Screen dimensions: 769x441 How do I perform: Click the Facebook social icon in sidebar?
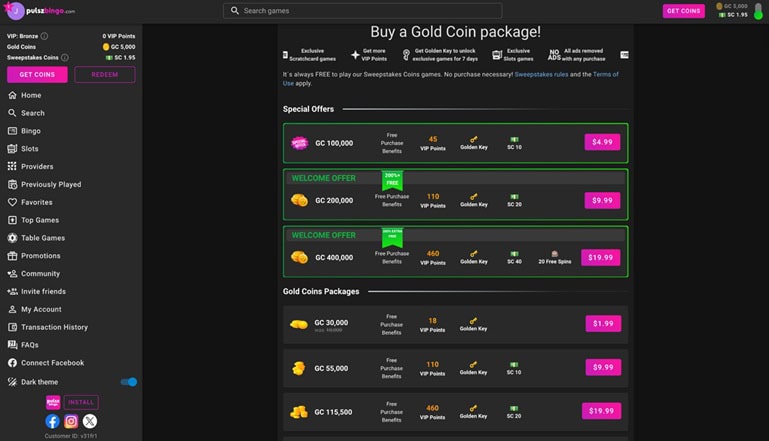(x=53, y=422)
